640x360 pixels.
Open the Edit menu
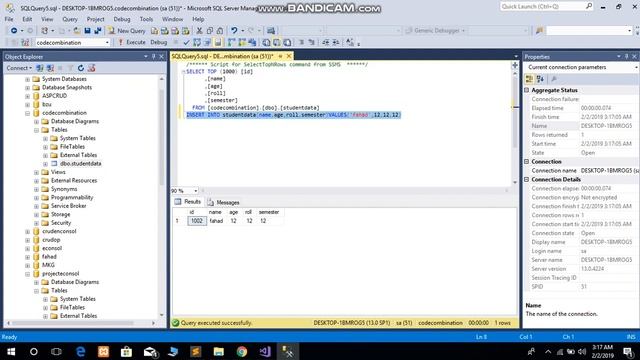27,19
